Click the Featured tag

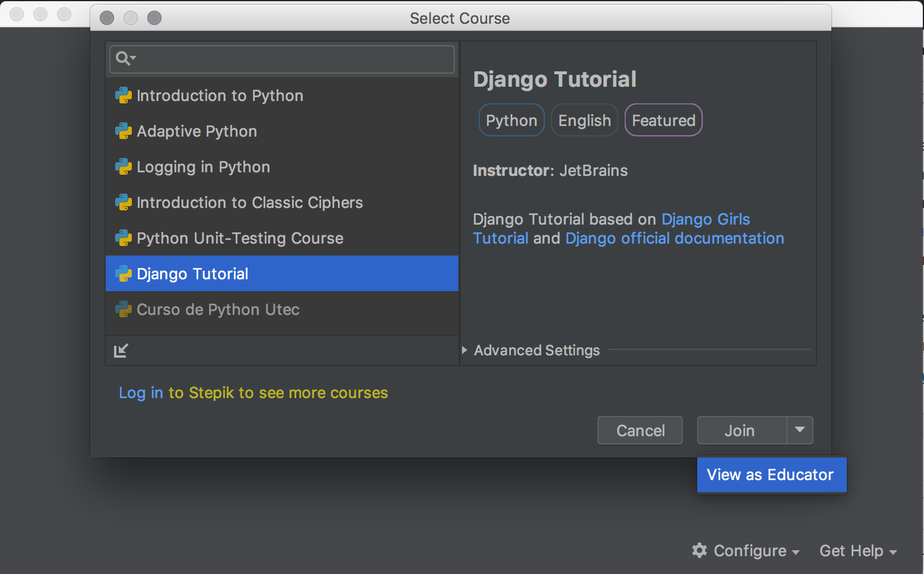(x=663, y=120)
